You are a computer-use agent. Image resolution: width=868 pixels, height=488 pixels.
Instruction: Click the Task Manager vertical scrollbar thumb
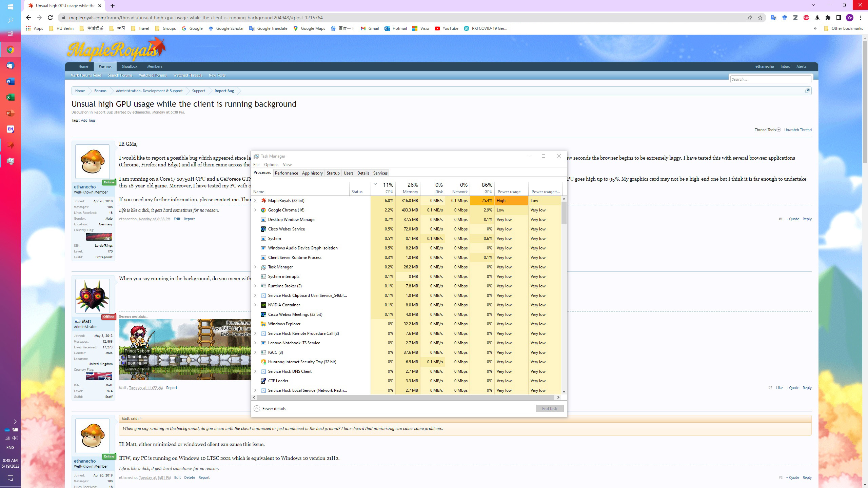click(564, 213)
